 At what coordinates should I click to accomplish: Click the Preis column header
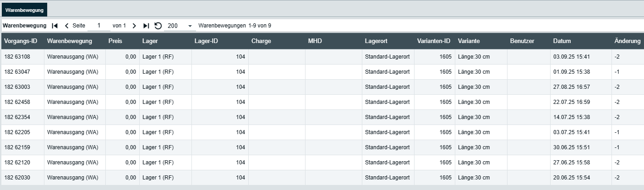115,41
